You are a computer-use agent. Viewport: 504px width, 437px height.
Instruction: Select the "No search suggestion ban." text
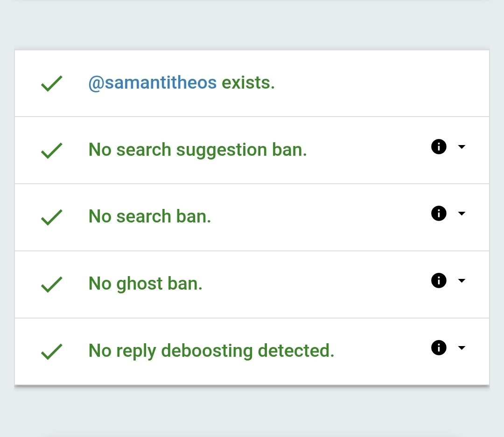(x=197, y=150)
